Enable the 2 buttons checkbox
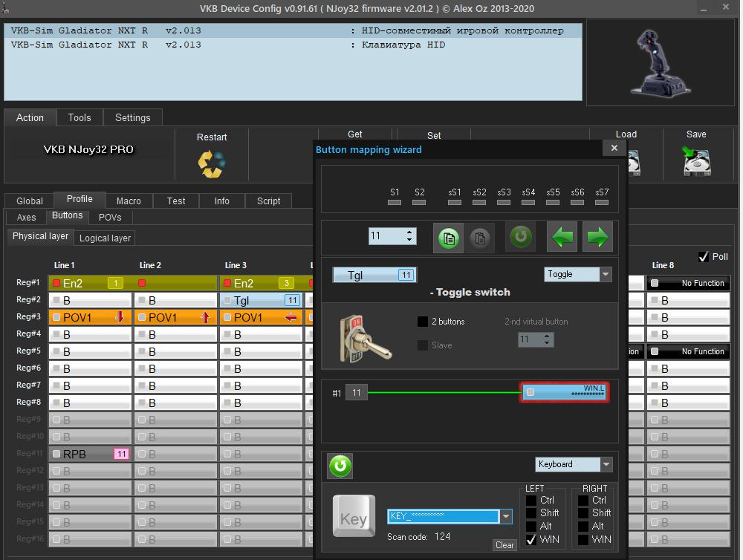Screen dimensions: 743x560 point(423,321)
